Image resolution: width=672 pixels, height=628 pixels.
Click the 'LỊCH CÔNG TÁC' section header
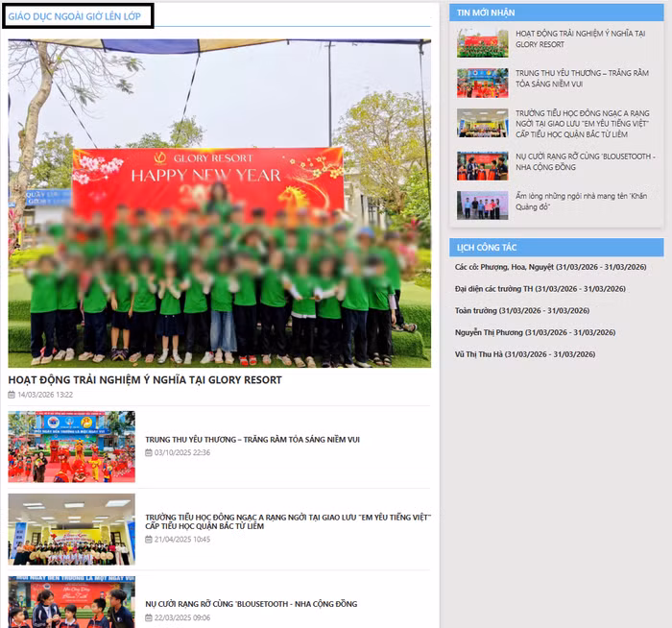[x=556, y=248]
